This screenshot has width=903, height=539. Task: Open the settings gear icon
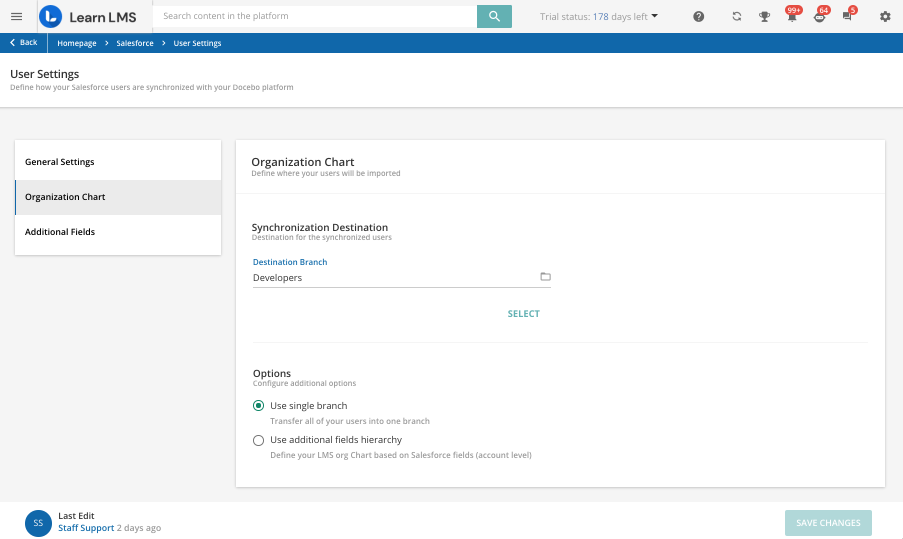[885, 17]
